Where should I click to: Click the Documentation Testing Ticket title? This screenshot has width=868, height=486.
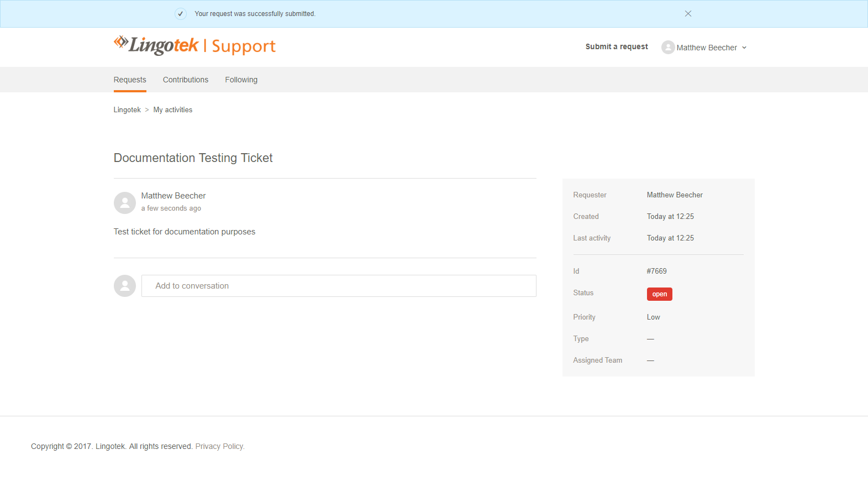click(x=193, y=158)
